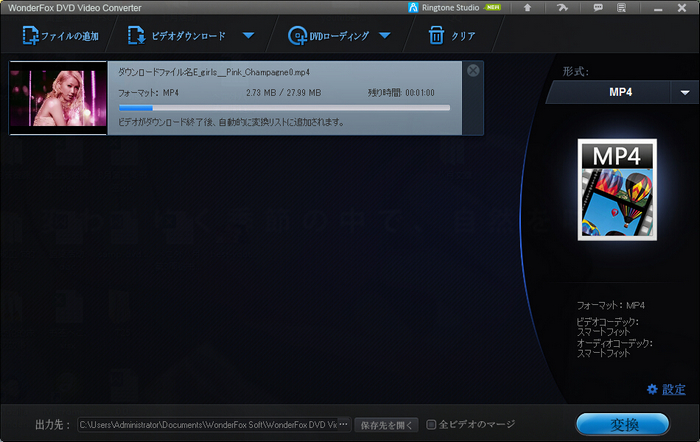Image resolution: width=700 pixels, height=442 pixels.
Task: Expand the ビデオダウンロード dropdown arrow
Action: pos(248,37)
